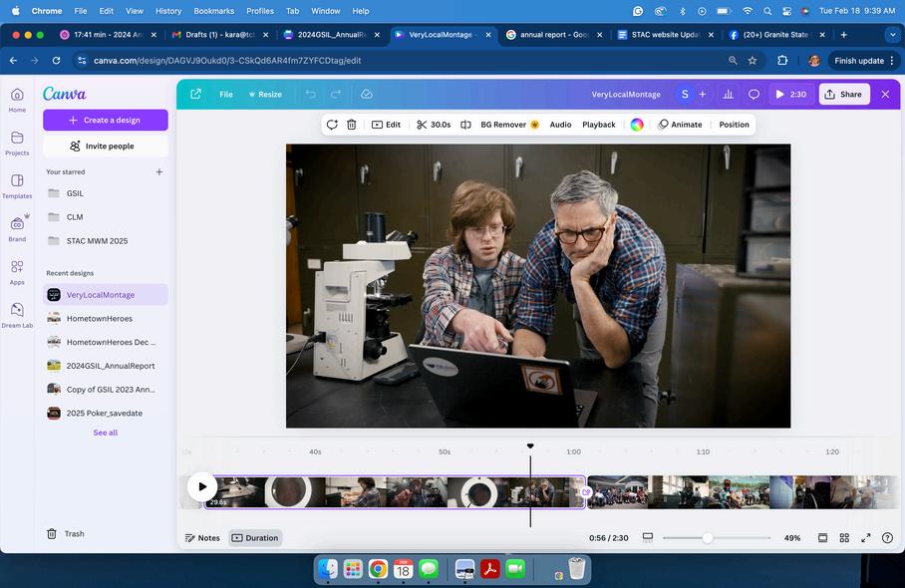Open the Chrome Bookmarks menu
This screenshot has height=588, width=905.
tap(213, 11)
